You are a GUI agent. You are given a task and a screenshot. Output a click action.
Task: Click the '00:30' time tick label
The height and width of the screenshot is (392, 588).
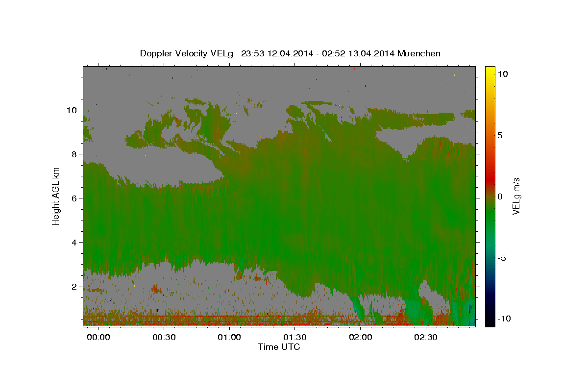point(164,337)
